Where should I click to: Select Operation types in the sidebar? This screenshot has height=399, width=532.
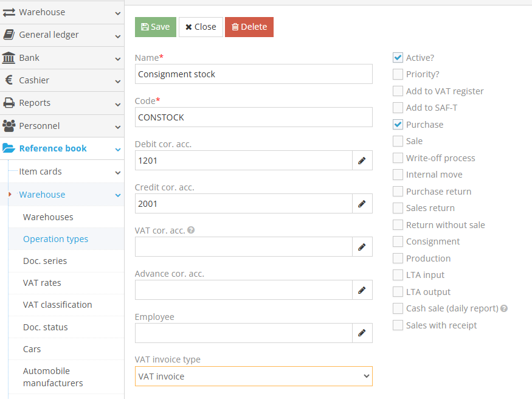point(55,239)
